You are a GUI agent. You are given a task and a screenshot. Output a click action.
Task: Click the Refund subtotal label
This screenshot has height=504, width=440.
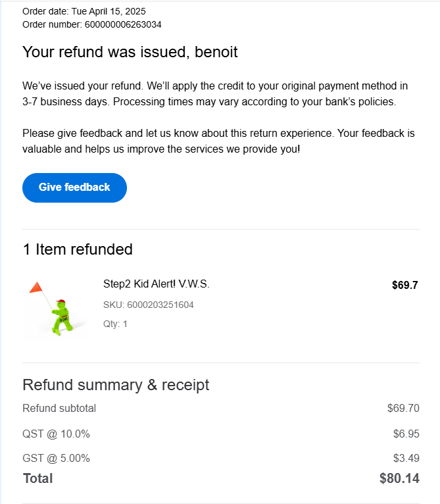point(59,408)
